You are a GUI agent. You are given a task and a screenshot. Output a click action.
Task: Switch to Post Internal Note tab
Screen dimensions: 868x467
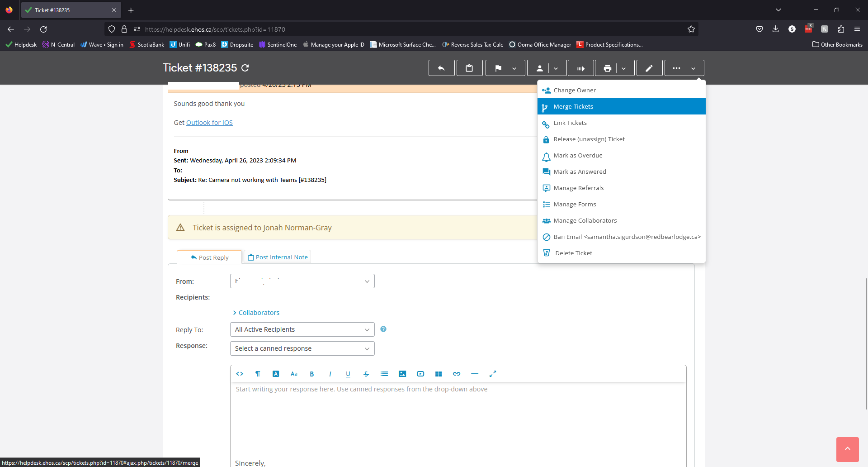(278, 257)
